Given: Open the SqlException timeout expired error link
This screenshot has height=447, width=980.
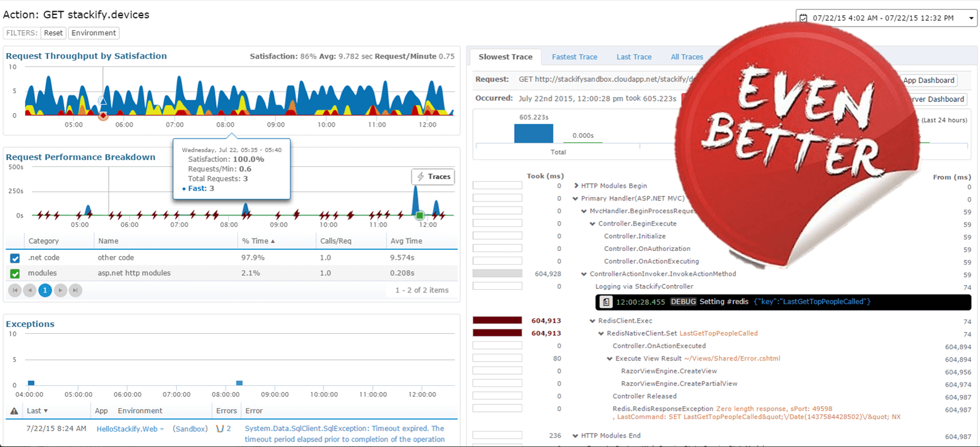Looking at the screenshot, I should 345,434.
